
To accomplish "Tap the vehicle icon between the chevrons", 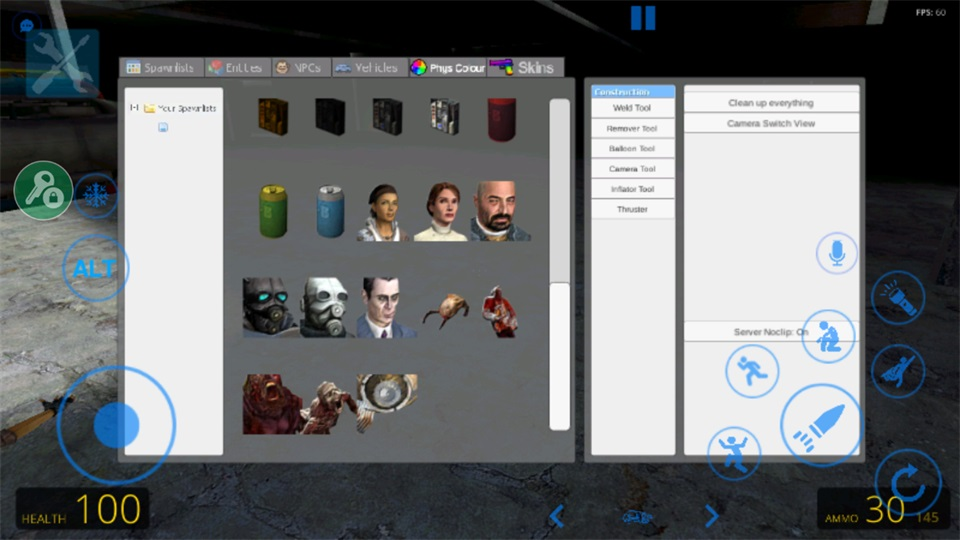I will click(x=637, y=517).
